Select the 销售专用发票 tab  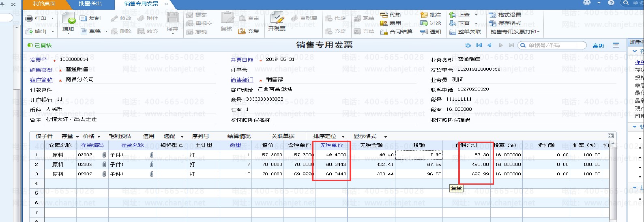coord(141,4)
